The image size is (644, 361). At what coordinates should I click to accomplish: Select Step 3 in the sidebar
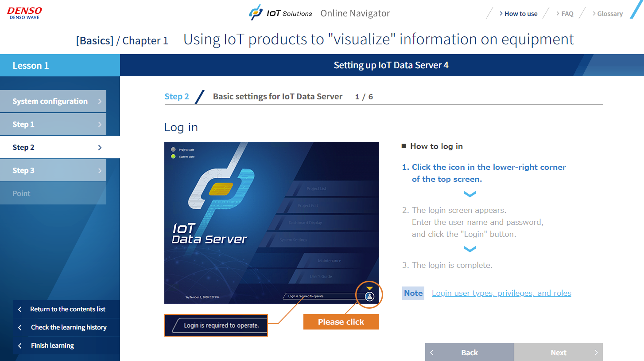pyautogui.click(x=53, y=170)
